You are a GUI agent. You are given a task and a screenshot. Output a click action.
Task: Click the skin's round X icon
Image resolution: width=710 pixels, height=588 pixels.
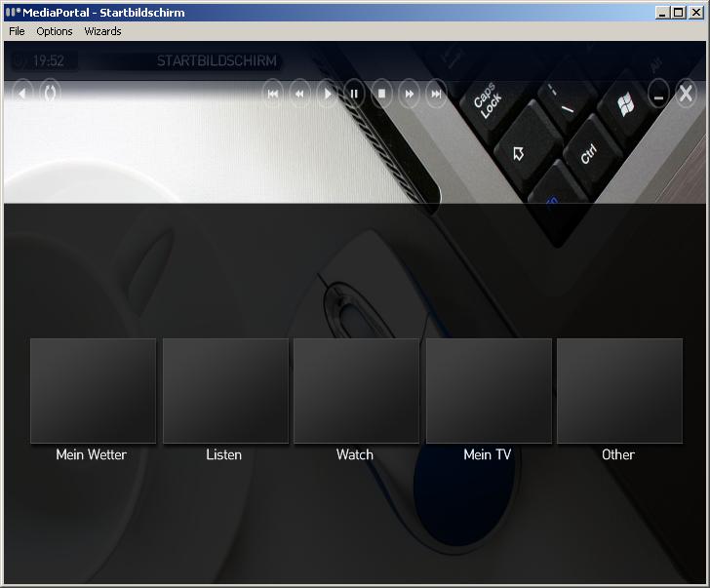click(686, 94)
